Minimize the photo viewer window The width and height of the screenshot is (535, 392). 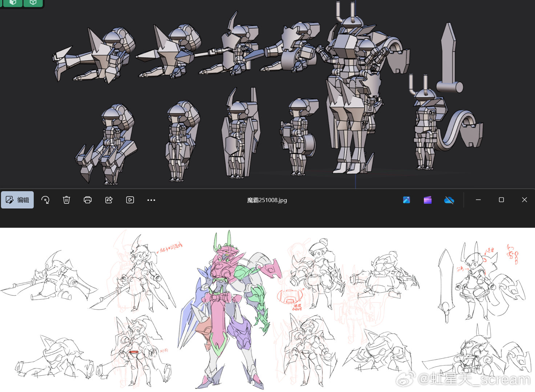478,200
